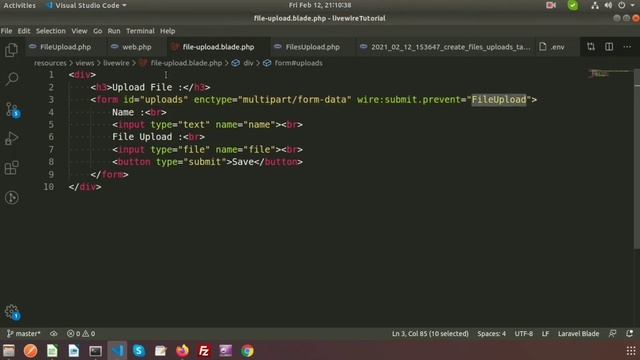
Task: Open the More Actions ellipsis menu
Action: pyautogui.click(x=627, y=47)
